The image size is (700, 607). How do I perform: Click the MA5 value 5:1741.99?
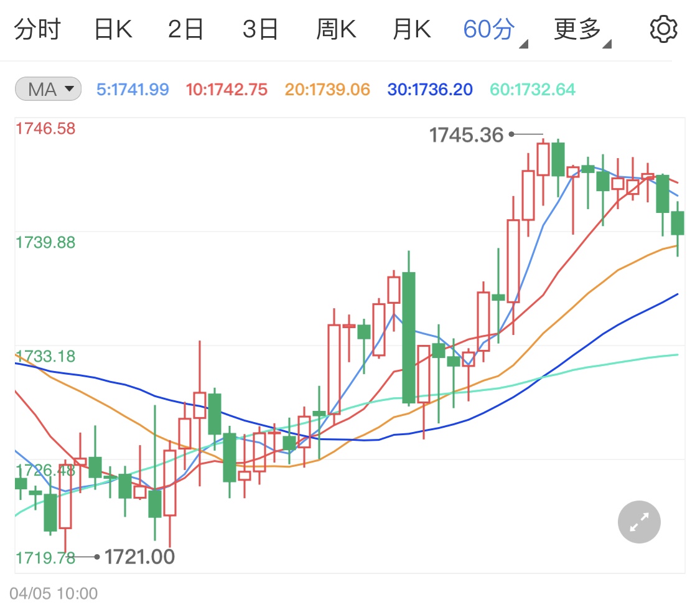(x=133, y=90)
